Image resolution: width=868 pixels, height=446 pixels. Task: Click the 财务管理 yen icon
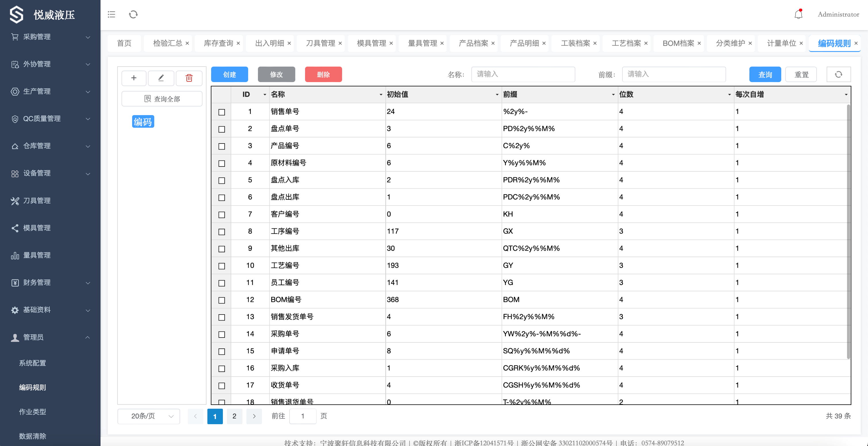[x=15, y=283]
